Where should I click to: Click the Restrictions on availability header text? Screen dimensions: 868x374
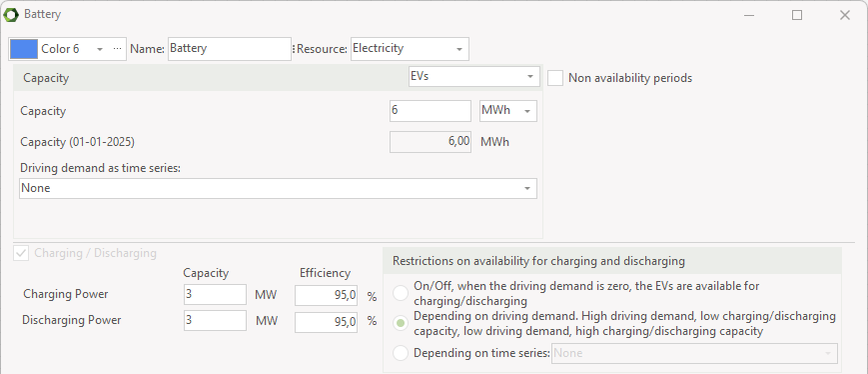click(x=538, y=260)
